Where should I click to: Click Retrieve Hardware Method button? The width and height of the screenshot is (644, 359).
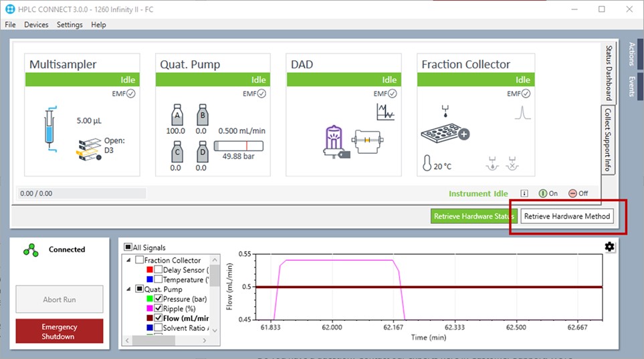[567, 216]
